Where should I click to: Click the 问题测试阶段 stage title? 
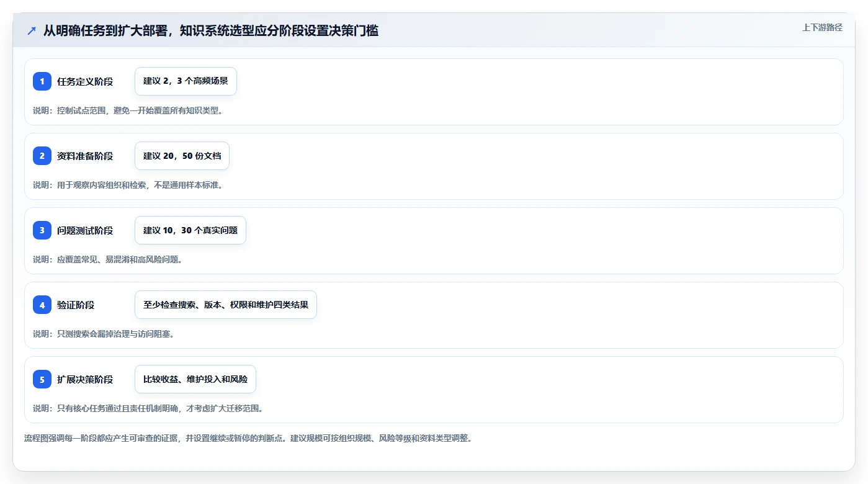pyautogui.click(x=85, y=230)
